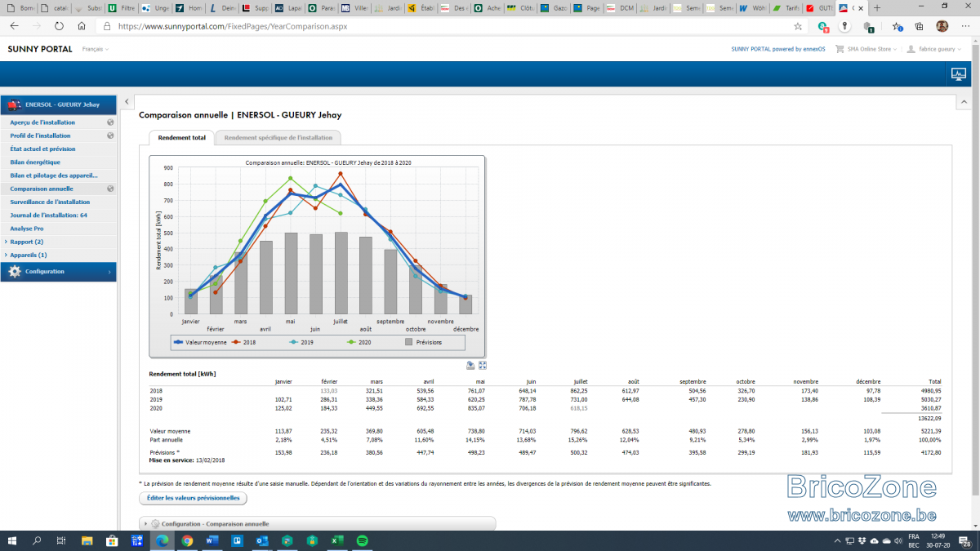Expand the Rapport (2) tree entry
Screen dimensions: 980x551
click(26, 242)
